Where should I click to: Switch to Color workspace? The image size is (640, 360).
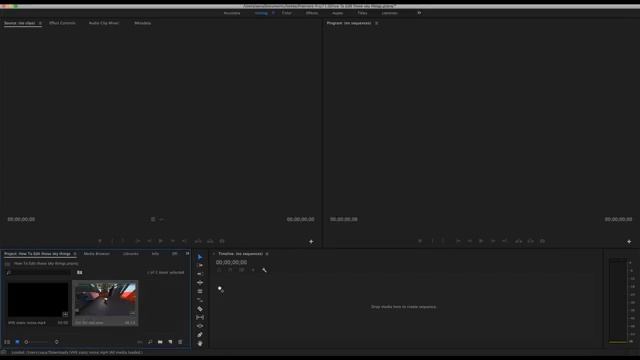tap(287, 13)
